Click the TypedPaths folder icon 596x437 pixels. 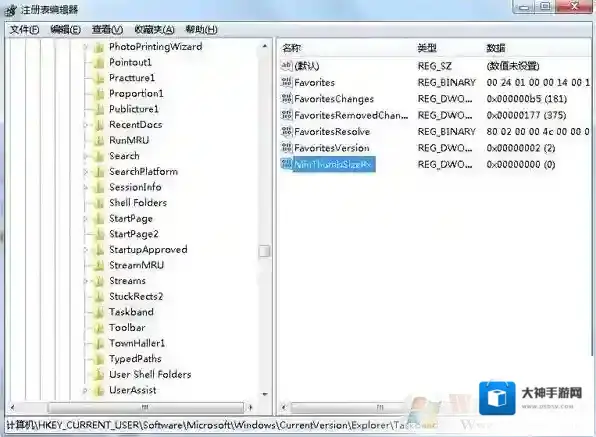point(99,359)
